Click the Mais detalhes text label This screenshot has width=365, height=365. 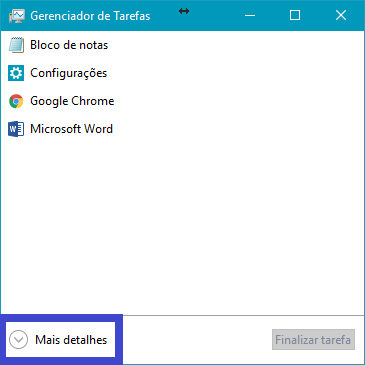tap(71, 340)
